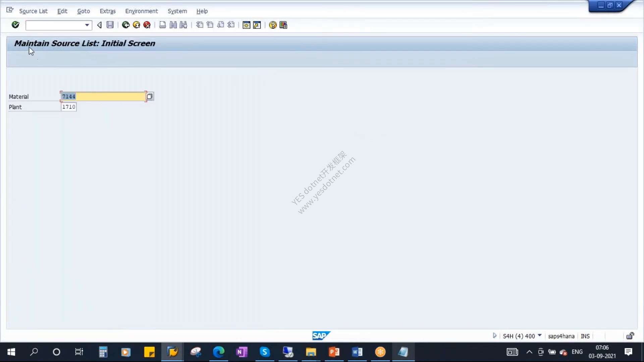Viewport: 644px width, 362px height.
Task: Open the Environment menu
Action: coord(142,11)
